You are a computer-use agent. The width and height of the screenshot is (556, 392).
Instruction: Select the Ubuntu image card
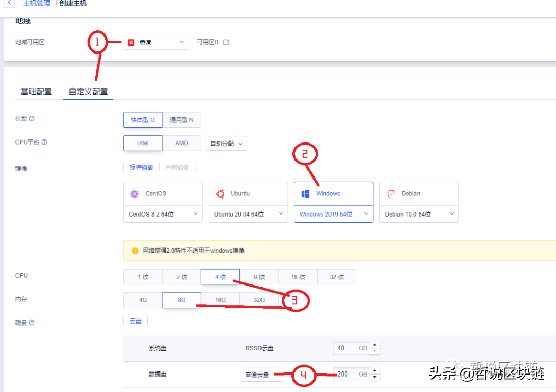[248, 193]
